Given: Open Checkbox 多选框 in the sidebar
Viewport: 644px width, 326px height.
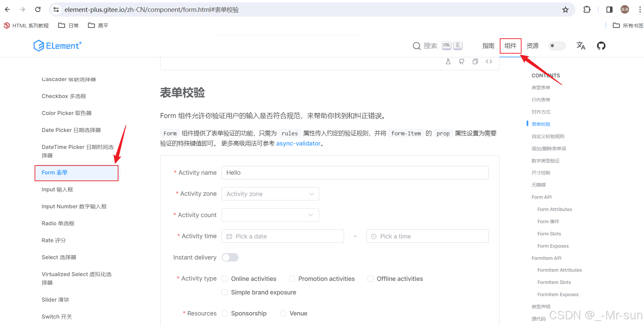Looking at the screenshot, I should [x=64, y=96].
